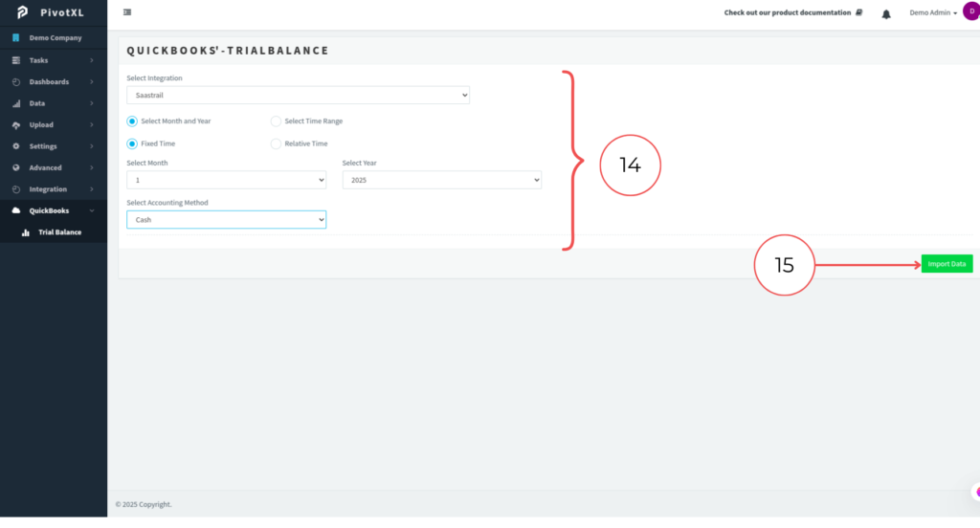Expand Settings submenu chevron
This screenshot has height=528, width=980.
click(x=92, y=146)
